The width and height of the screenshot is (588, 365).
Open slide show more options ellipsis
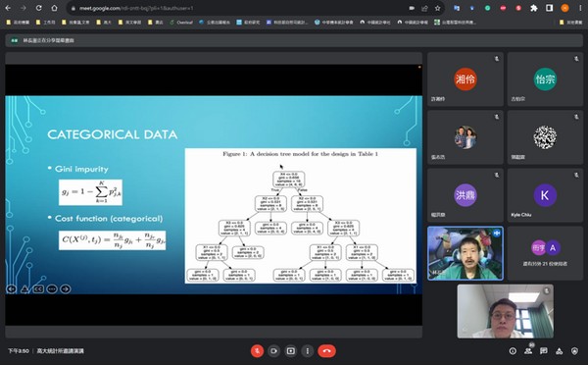tap(52, 288)
